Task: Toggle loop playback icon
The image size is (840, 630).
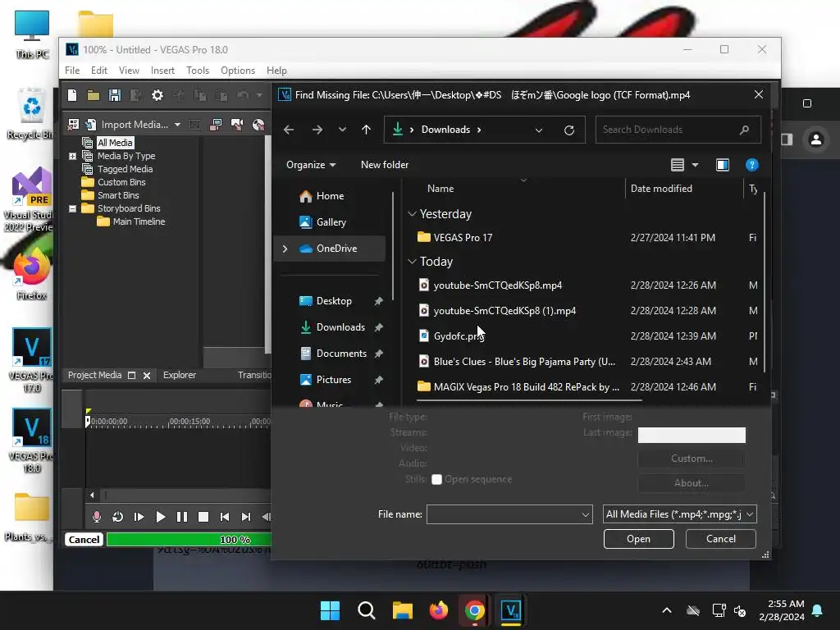Action: tap(117, 517)
